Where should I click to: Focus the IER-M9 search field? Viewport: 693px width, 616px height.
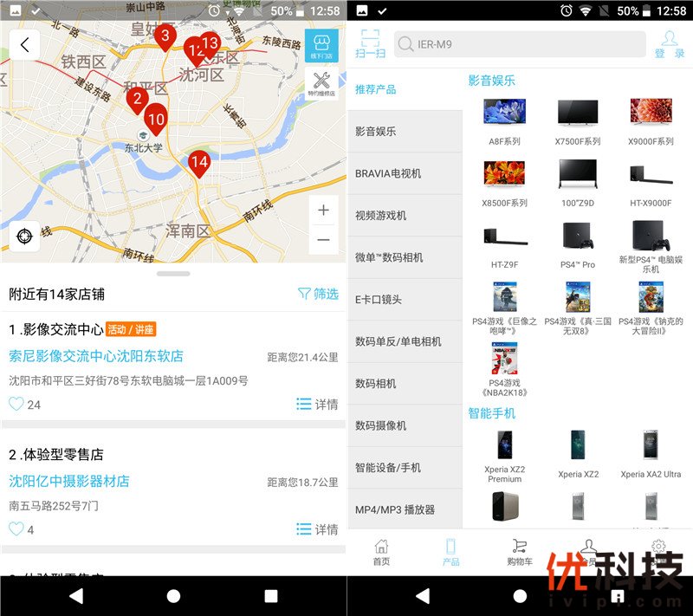tap(520, 44)
